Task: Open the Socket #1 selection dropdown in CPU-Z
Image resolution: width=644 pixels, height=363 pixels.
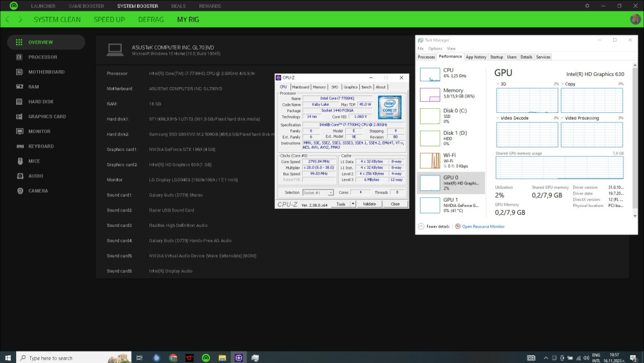Action: (x=318, y=192)
